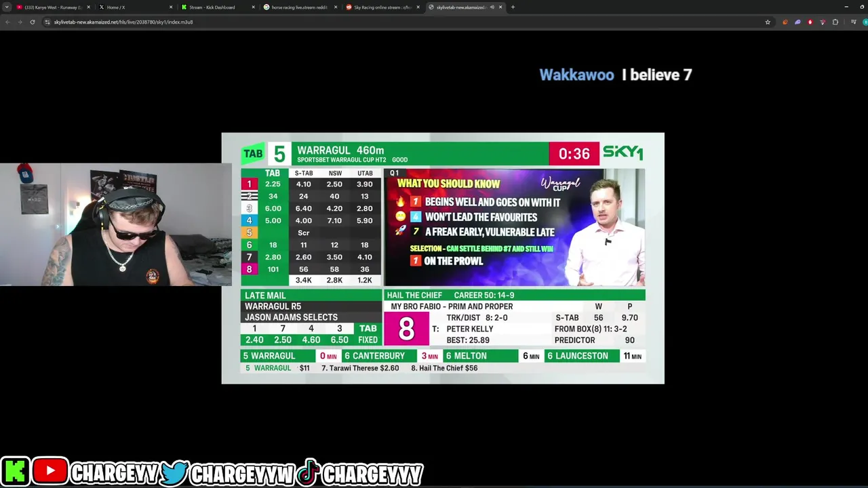Click the NSW column header
Viewport: 868px width, 488px height.
[335, 173]
